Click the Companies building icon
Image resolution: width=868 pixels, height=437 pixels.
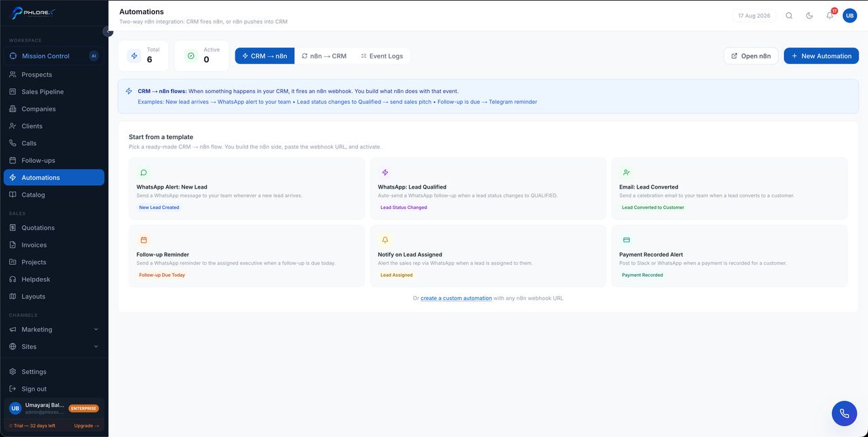tap(13, 109)
